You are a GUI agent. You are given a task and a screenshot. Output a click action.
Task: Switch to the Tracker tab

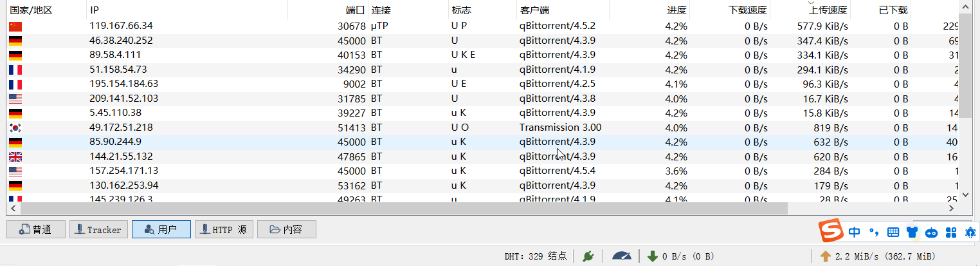coord(98,229)
